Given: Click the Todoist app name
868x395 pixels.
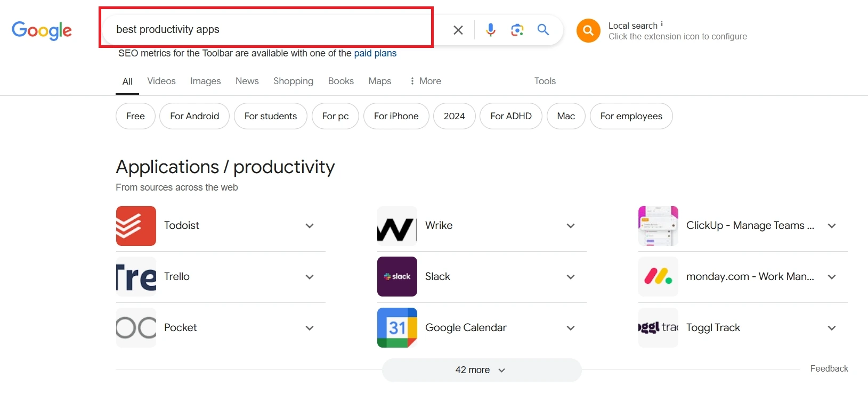Looking at the screenshot, I should coord(182,226).
